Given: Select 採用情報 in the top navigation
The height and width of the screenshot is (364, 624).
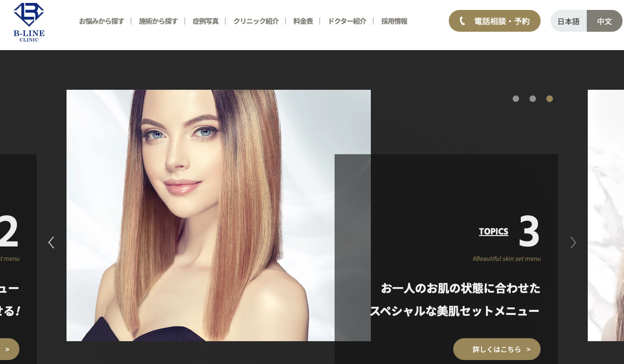Looking at the screenshot, I should pyautogui.click(x=394, y=21).
